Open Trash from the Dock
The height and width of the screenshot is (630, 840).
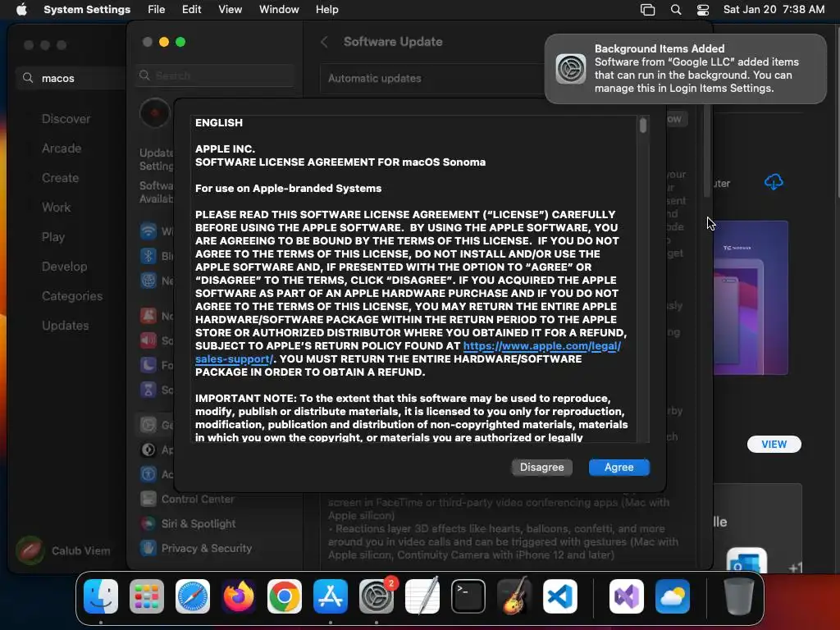pyautogui.click(x=739, y=596)
